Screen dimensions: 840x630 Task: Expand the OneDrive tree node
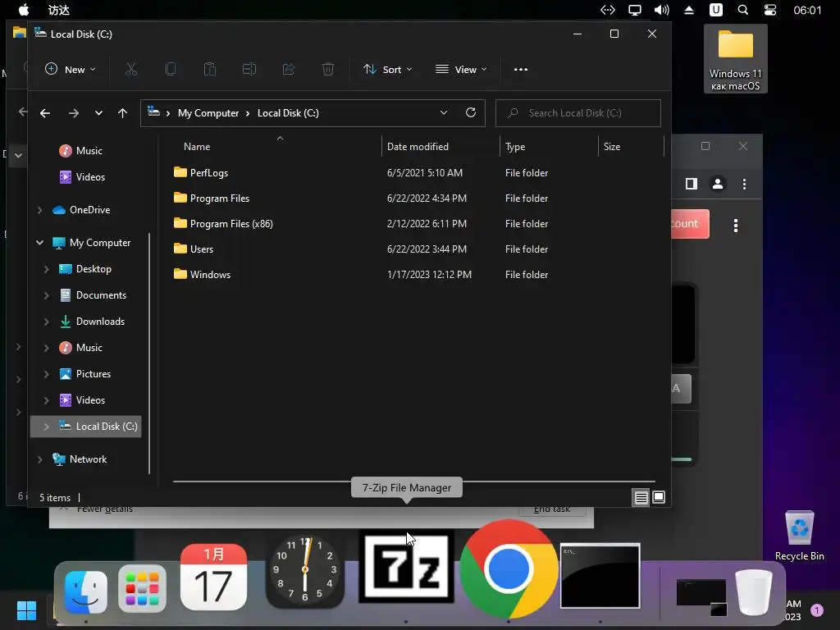click(39, 210)
